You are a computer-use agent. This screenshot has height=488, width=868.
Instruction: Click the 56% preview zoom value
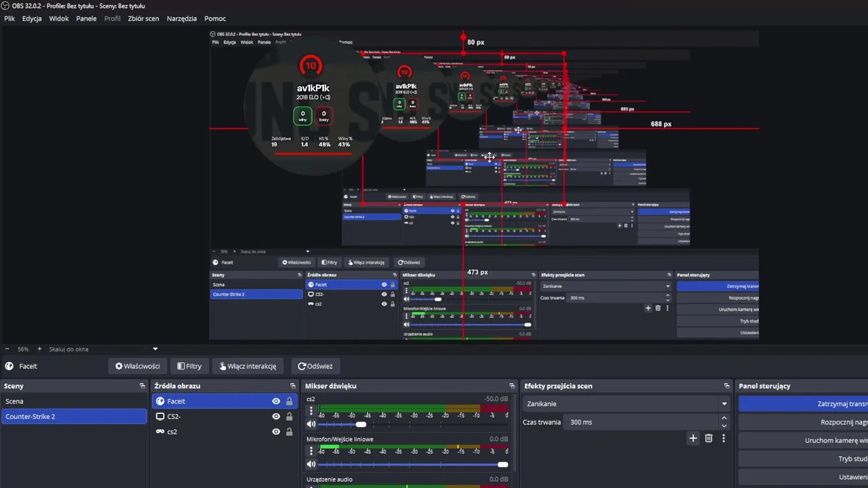pos(23,349)
